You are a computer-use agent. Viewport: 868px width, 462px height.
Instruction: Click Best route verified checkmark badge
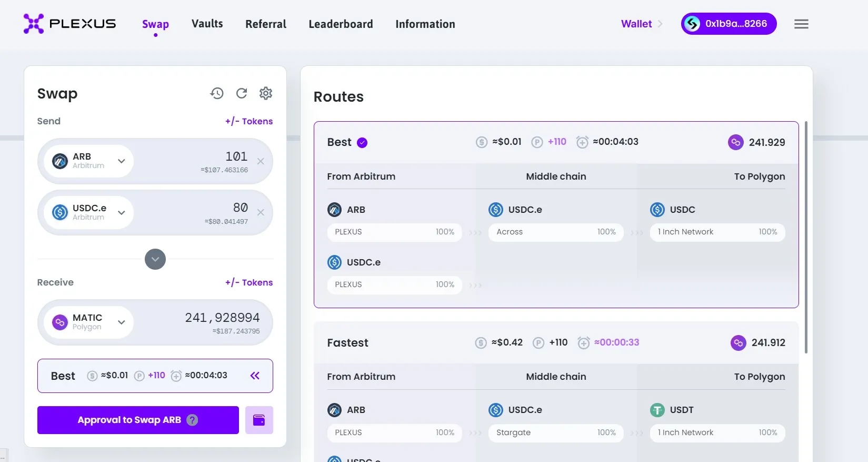(362, 142)
